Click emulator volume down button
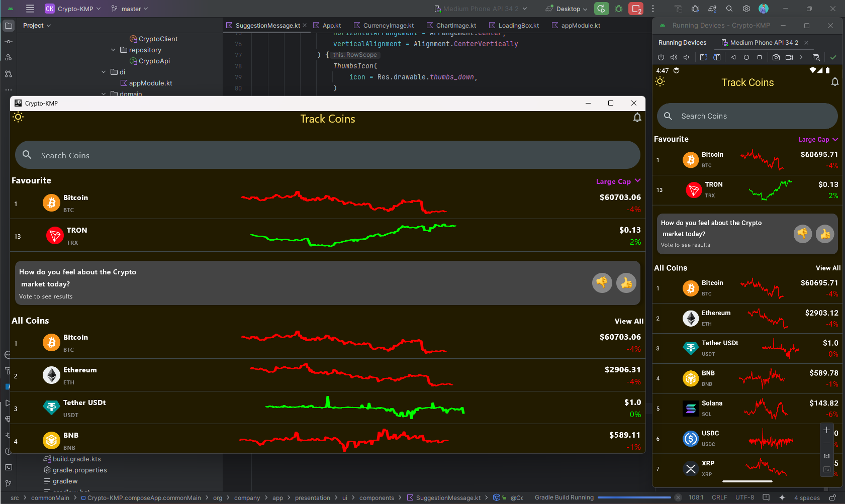 click(686, 57)
